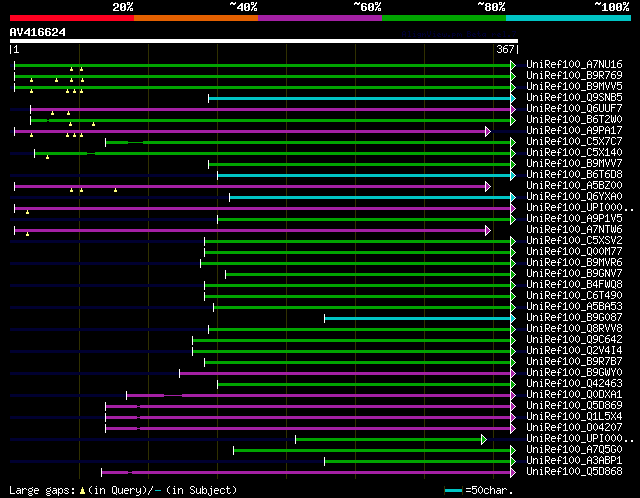Select the UniRef100_Q2V4I4 label
640x498 pixels.
tap(574, 351)
